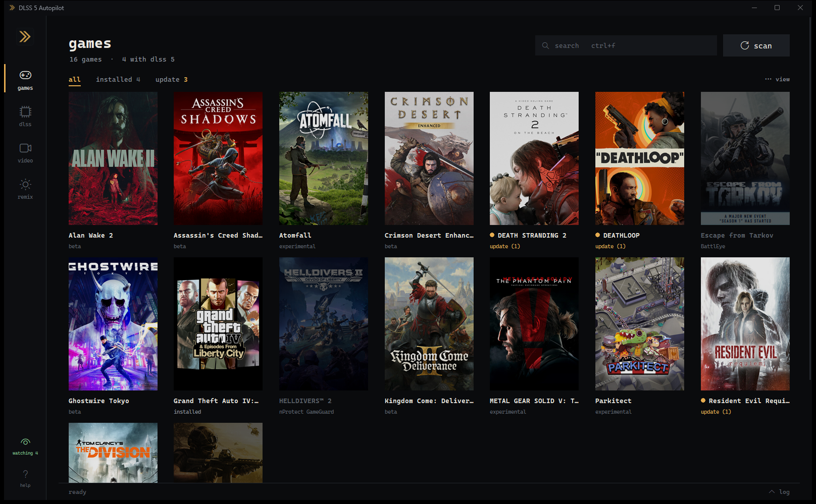Click the 'Kingdom Come: Deliver…' title text
Image resolution: width=816 pixels, height=504 pixels.
pyautogui.click(x=429, y=401)
